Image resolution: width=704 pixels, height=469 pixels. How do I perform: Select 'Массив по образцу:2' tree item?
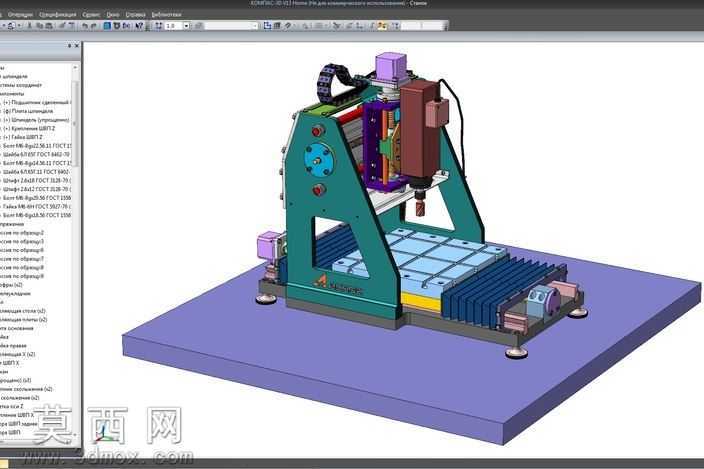click(22, 233)
